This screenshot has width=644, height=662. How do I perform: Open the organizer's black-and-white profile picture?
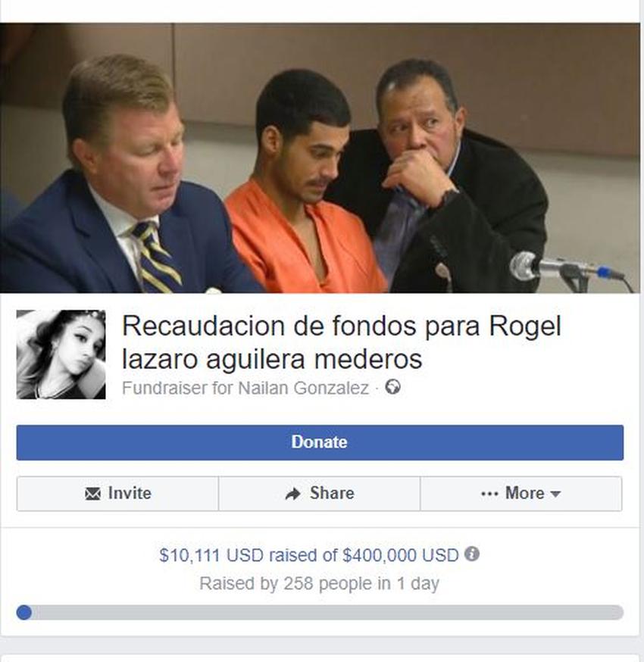(61, 354)
